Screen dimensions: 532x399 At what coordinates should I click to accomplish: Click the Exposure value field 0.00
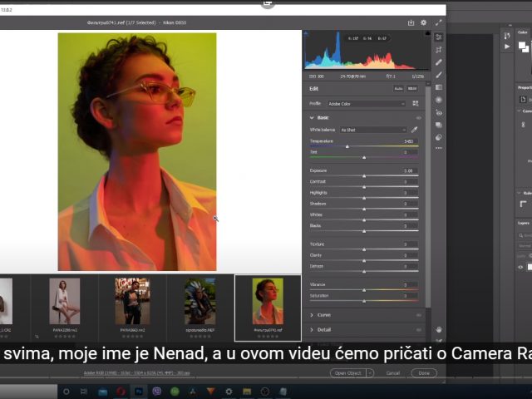[409, 170]
